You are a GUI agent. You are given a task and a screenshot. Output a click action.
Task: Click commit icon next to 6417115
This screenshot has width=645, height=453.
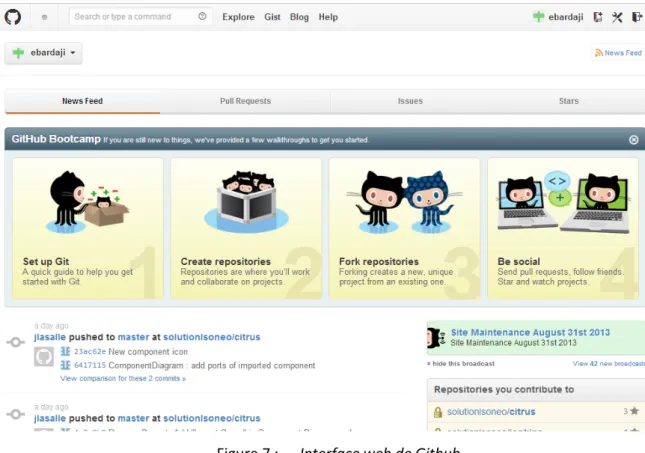point(65,365)
